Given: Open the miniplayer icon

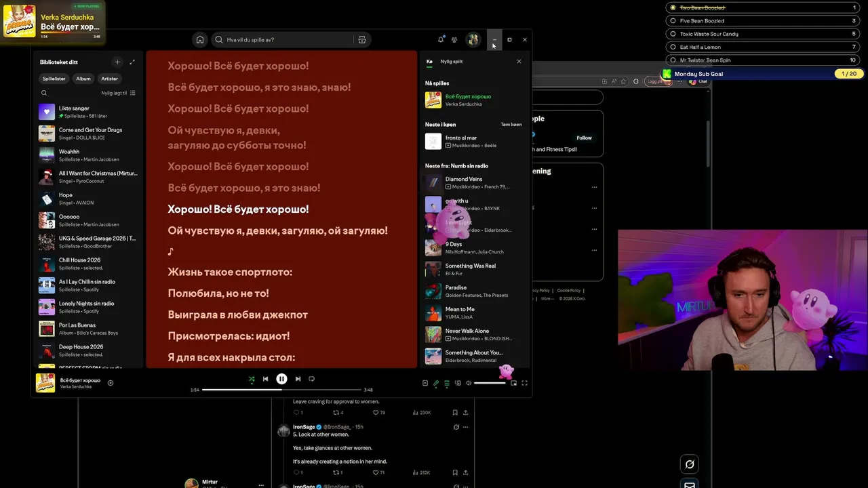Looking at the screenshot, I should 513,383.
